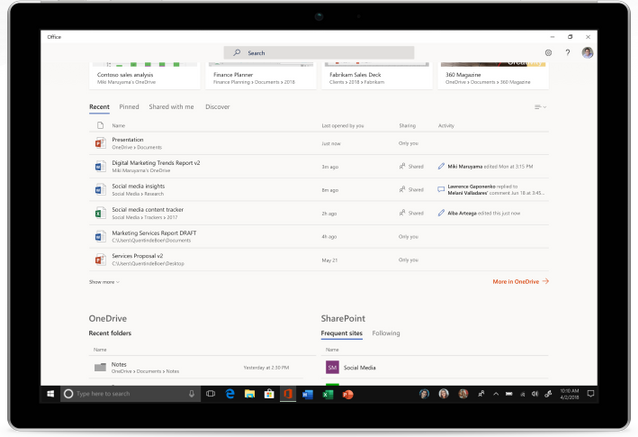Click the Word icon for Digital Marketing Trends Report v2
The height and width of the screenshot is (437, 638).
[x=100, y=166]
